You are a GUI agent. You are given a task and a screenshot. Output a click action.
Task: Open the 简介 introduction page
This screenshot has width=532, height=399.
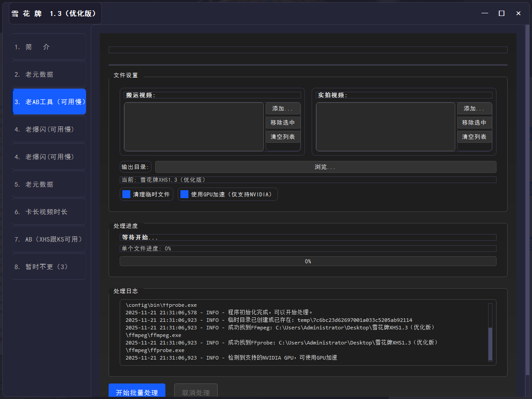49,46
